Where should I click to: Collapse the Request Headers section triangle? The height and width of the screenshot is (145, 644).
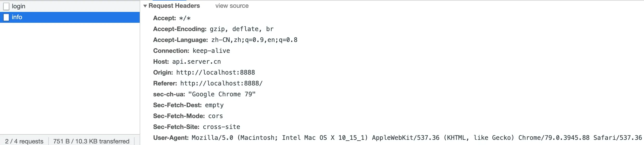click(145, 6)
